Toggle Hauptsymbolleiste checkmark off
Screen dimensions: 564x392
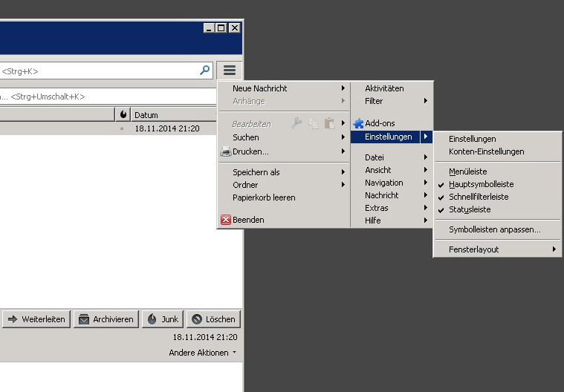coord(481,184)
